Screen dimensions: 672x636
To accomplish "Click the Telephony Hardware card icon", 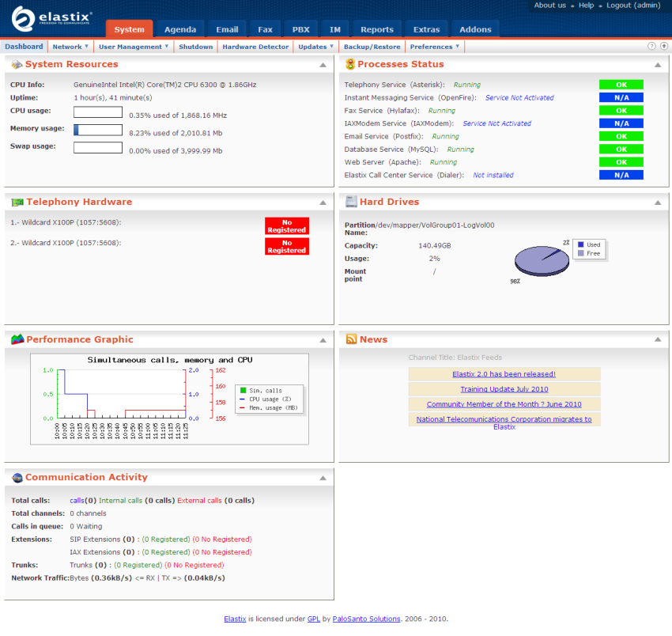I will click(17, 202).
